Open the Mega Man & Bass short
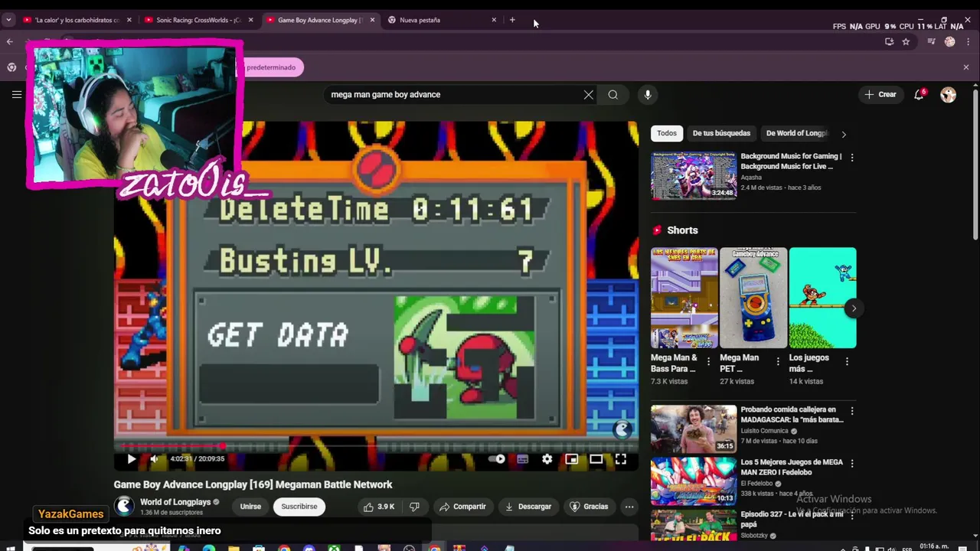This screenshot has width=980, height=551. [x=684, y=298]
